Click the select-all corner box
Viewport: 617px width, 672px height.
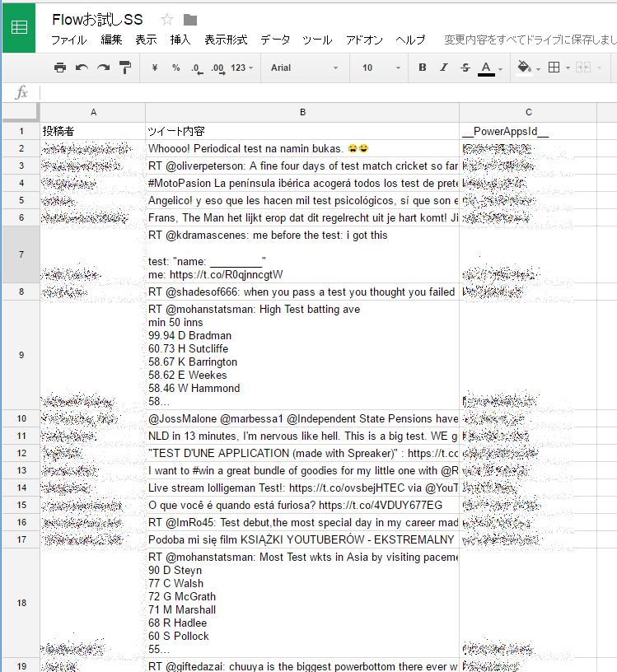click(x=21, y=112)
